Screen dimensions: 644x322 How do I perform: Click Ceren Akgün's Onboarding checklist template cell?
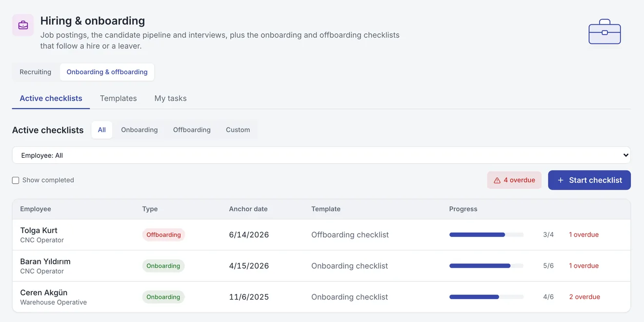tap(350, 297)
